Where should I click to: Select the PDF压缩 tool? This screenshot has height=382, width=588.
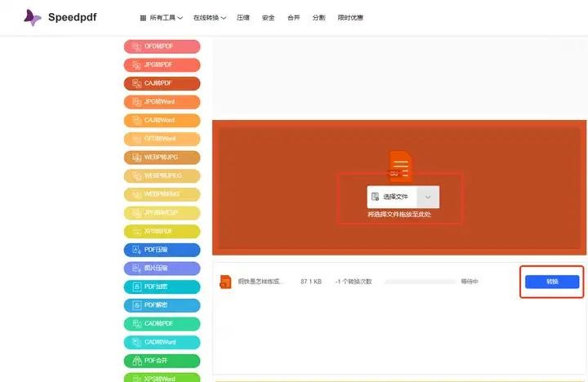click(x=162, y=250)
